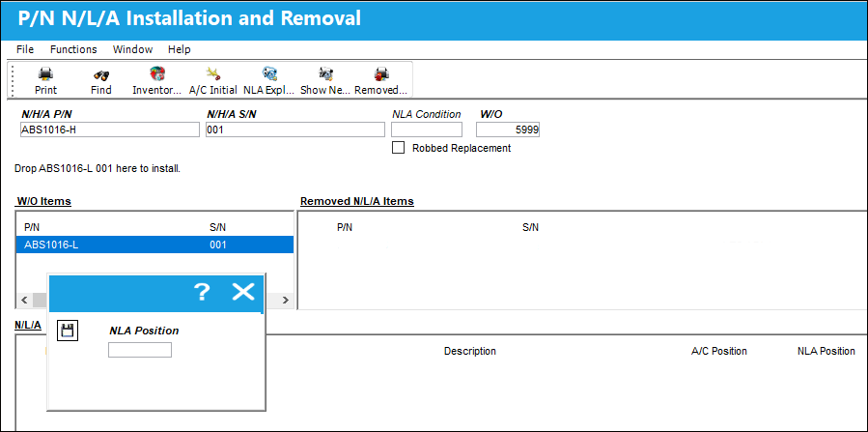Open the Help menu

[x=180, y=49]
